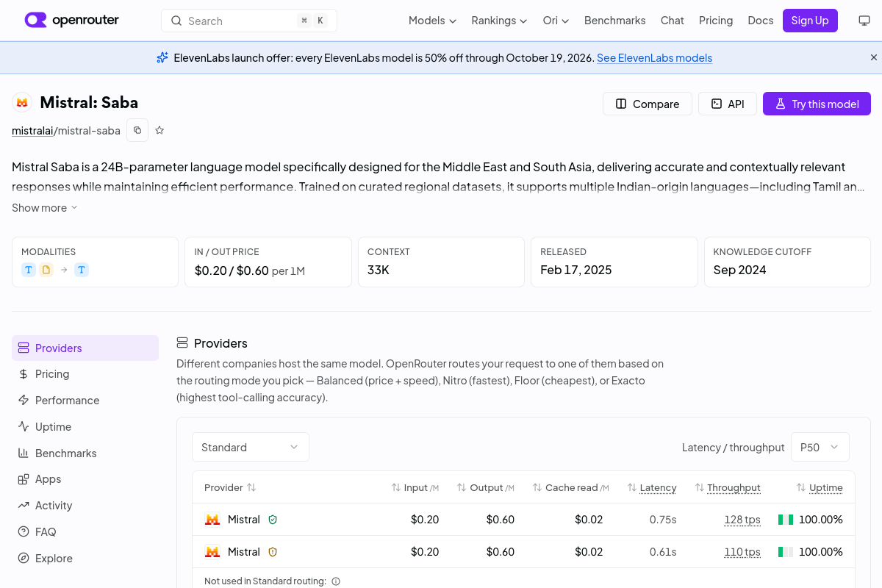Viewport: 882px width, 588px height.
Task: Select Performance in the left sidebar
Action: pyautogui.click(x=85, y=401)
